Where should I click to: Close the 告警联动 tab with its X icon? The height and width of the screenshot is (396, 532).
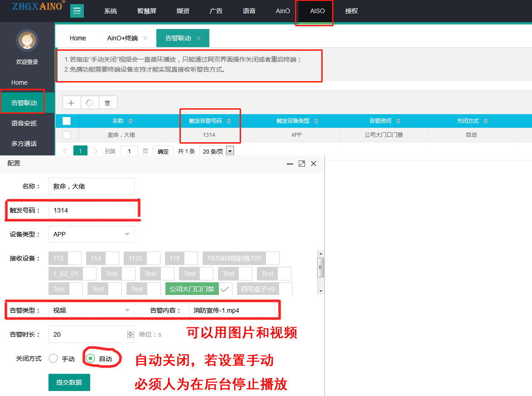tap(198, 39)
